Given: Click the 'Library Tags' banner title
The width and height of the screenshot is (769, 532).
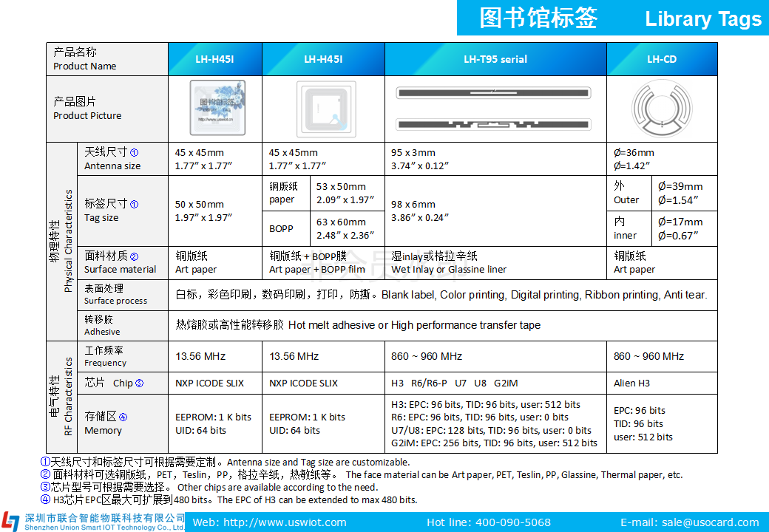Looking at the screenshot, I should (x=703, y=18).
